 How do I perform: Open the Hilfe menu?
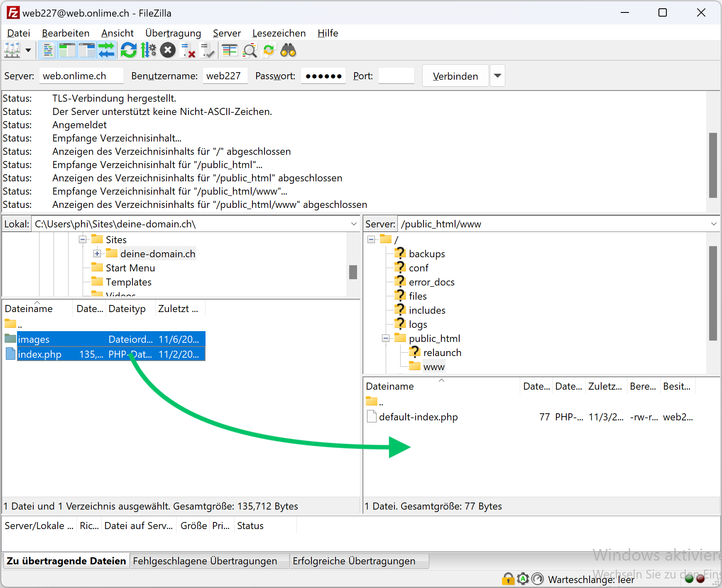[328, 33]
